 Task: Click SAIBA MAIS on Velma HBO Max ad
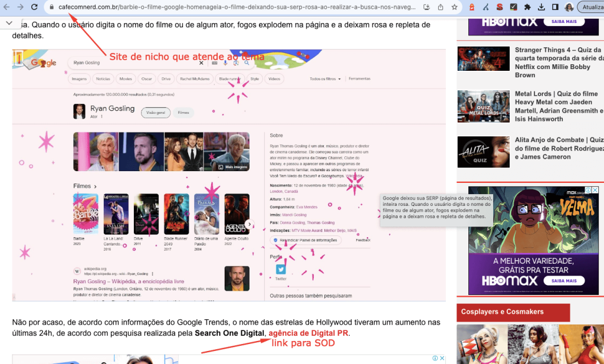pyautogui.click(x=564, y=281)
